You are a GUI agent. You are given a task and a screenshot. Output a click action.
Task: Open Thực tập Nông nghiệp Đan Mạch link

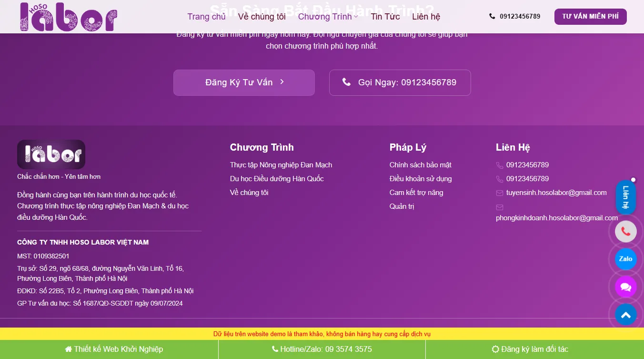[281, 165]
